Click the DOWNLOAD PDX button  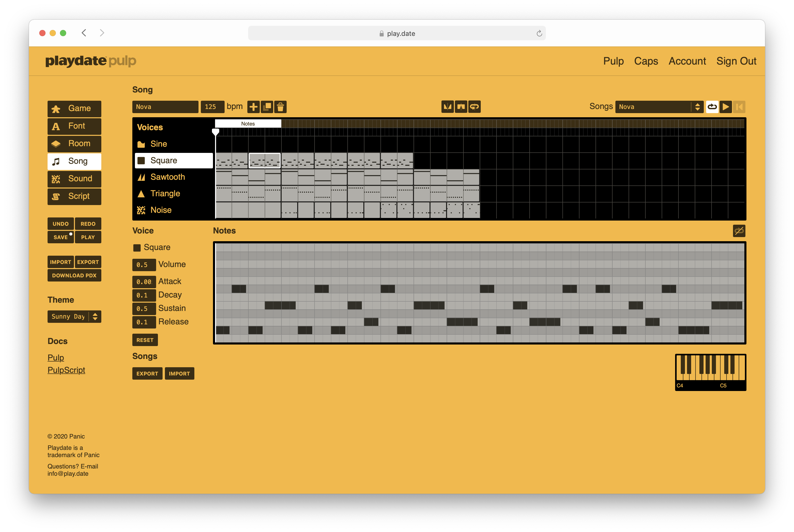tap(74, 276)
